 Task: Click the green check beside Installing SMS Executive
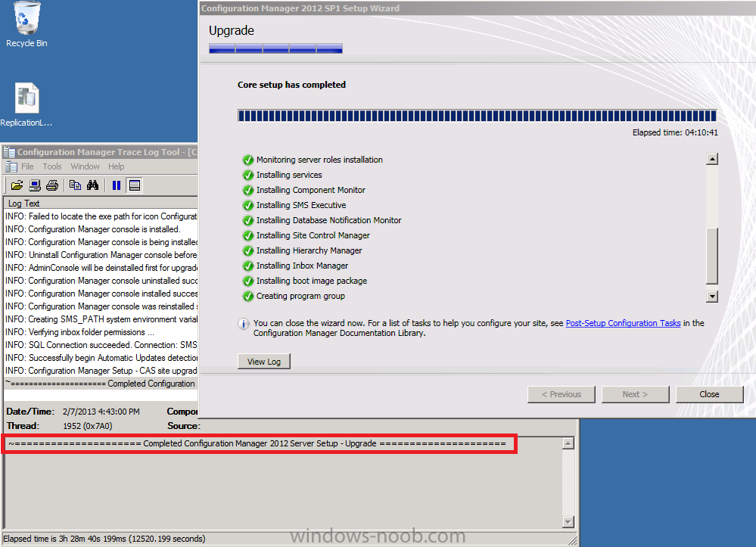[247, 205]
